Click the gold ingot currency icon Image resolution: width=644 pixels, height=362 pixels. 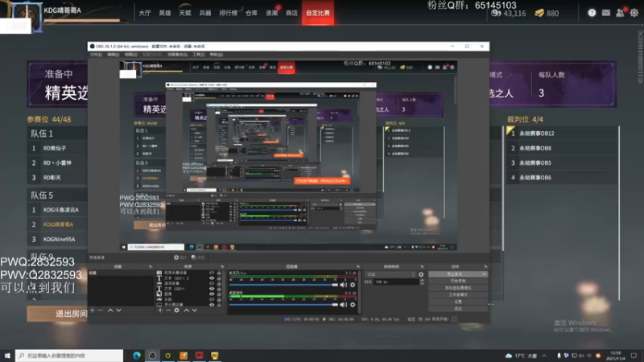(x=539, y=13)
